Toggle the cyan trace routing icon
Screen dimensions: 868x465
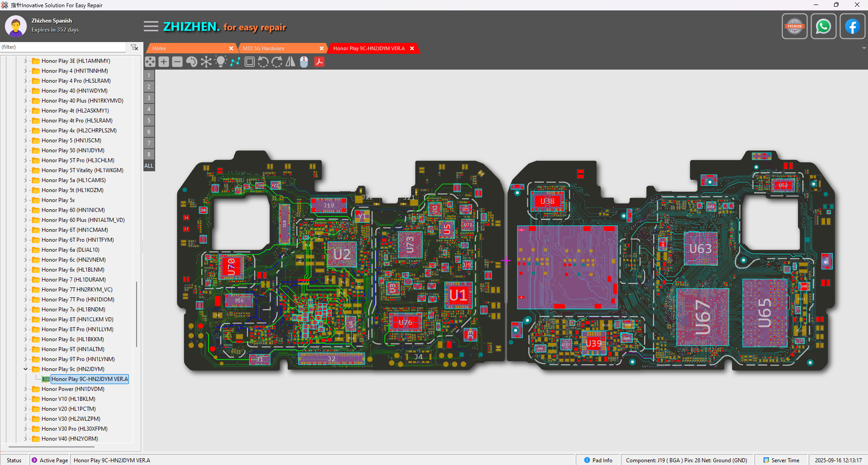235,62
